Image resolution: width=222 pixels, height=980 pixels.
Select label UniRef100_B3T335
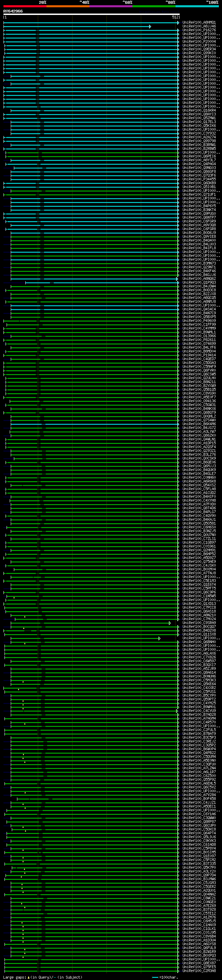coord(199,864)
